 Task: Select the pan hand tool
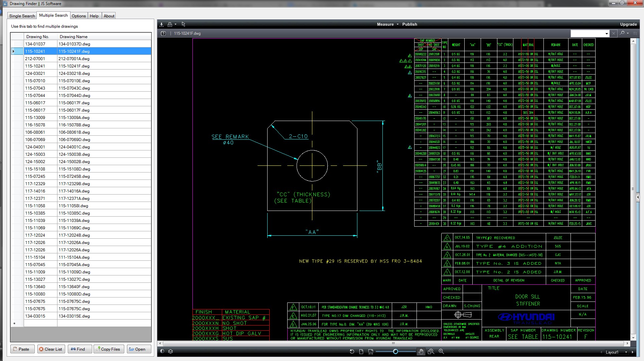421,351
